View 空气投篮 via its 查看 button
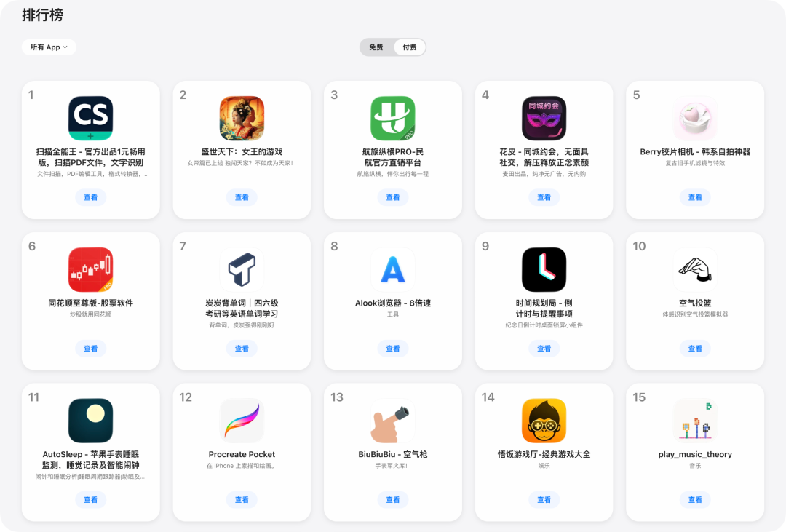This screenshot has width=786, height=532. [695, 349]
